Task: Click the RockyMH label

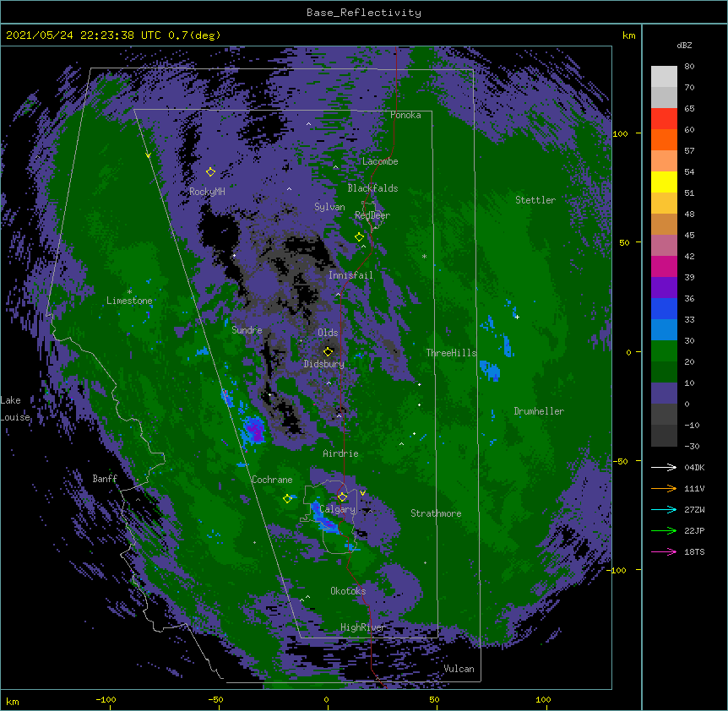Action: 207,192
